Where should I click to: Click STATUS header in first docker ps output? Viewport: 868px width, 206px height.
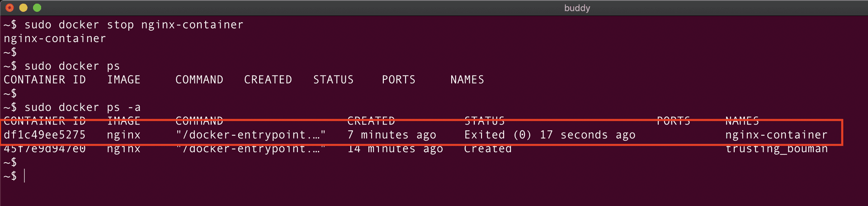pos(333,80)
